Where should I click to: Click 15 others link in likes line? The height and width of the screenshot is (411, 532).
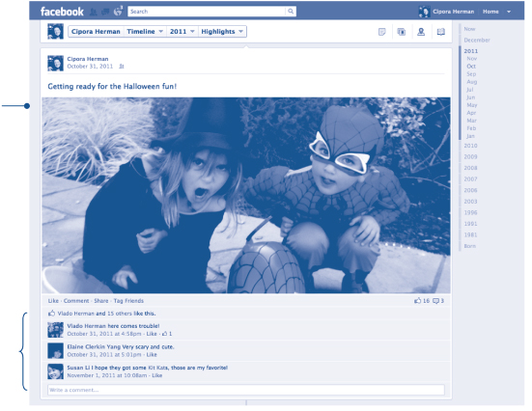click(x=120, y=314)
